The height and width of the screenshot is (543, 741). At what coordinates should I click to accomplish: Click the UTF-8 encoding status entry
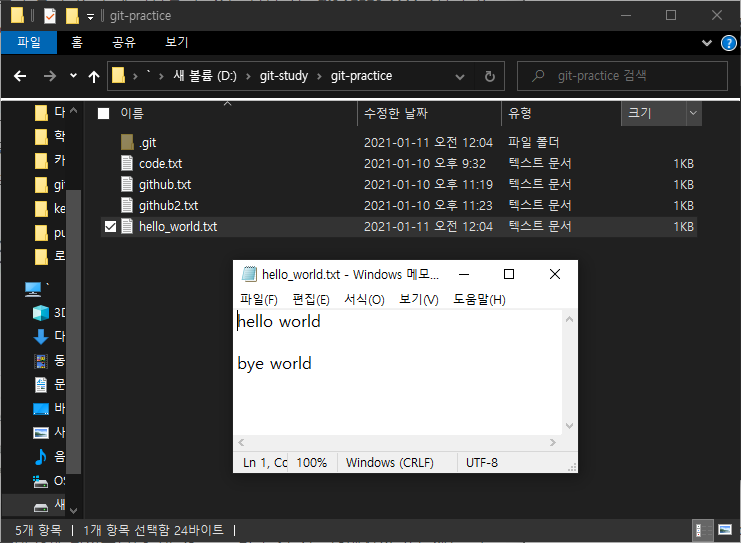(482, 463)
